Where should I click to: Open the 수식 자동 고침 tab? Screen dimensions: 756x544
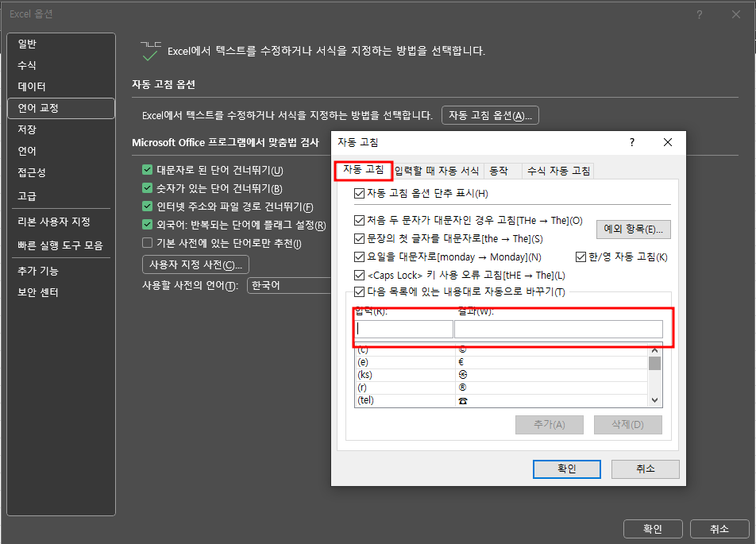click(558, 171)
